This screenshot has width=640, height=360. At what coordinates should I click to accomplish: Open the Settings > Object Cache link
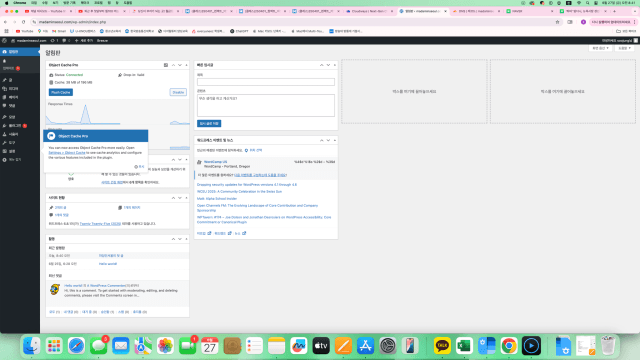[x=67, y=153]
